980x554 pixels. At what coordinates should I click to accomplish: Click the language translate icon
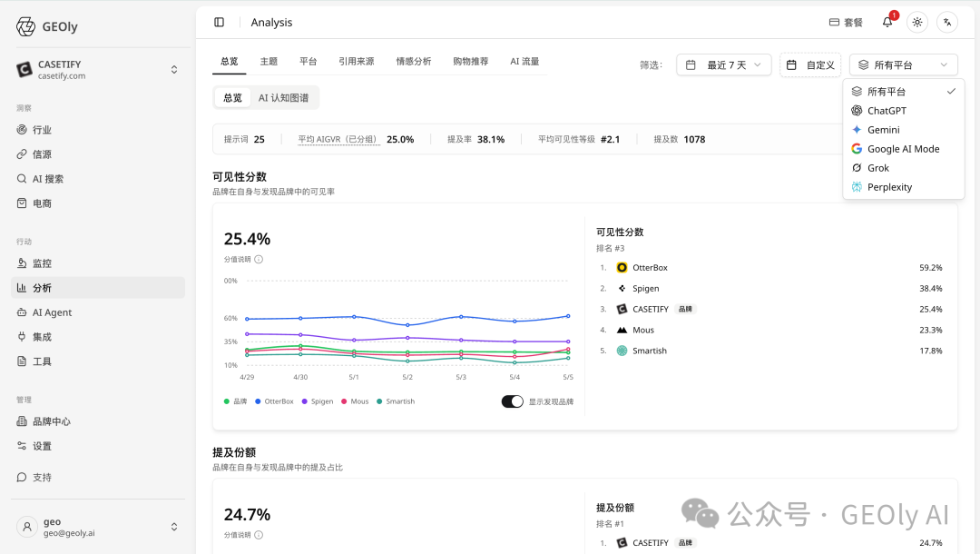coord(947,23)
